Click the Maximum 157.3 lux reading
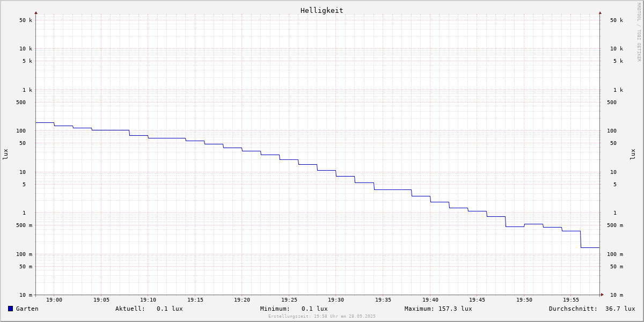Image resolution: width=644 pixels, height=322 pixels. (438, 309)
